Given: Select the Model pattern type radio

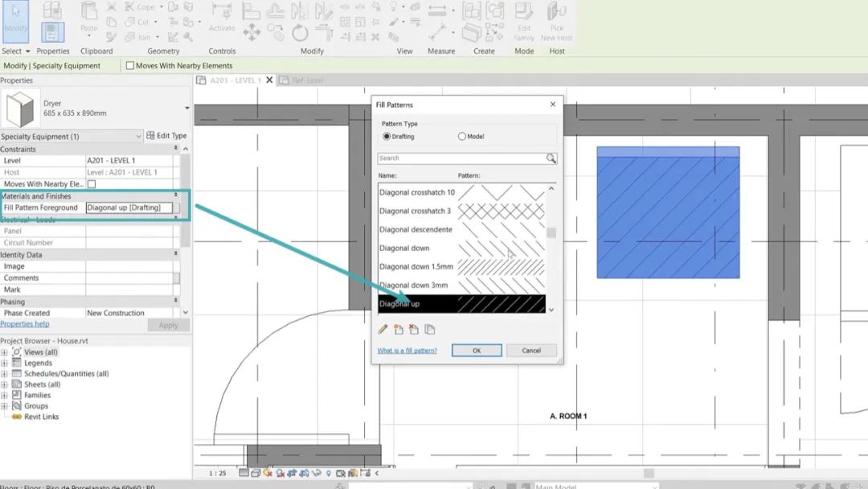Looking at the screenshot, I should coord(461,136).
